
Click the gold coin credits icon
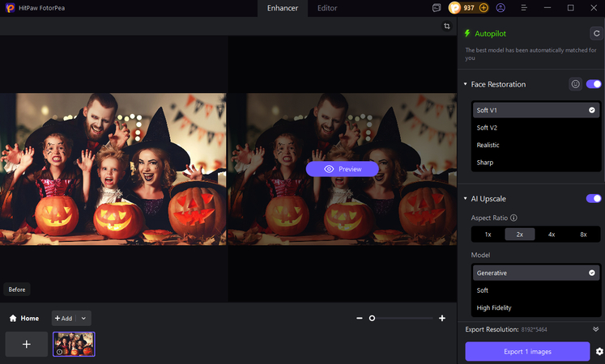coord(455,8)
